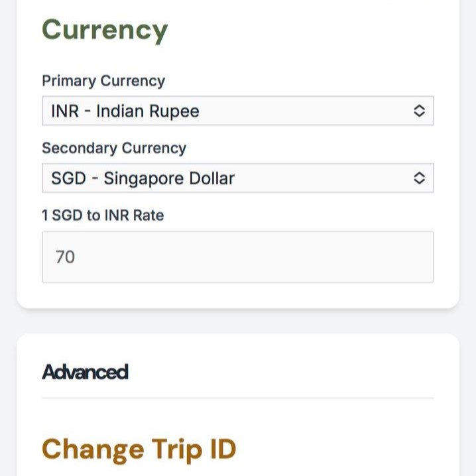The width and height of the screenshot is (476, 476).
Task: Open the Primary Currency dropdown
Action: 237,111
